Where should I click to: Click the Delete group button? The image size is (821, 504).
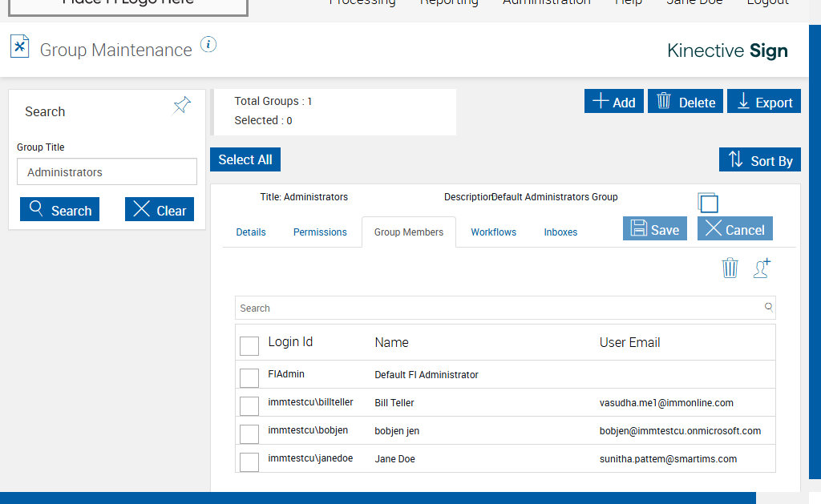tap(686, 101)
